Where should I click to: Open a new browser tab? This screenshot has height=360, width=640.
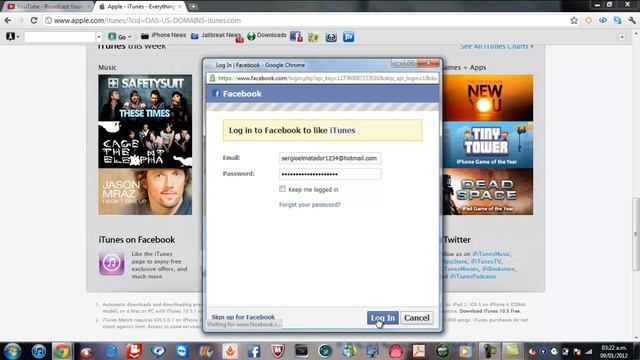(193, 7)
